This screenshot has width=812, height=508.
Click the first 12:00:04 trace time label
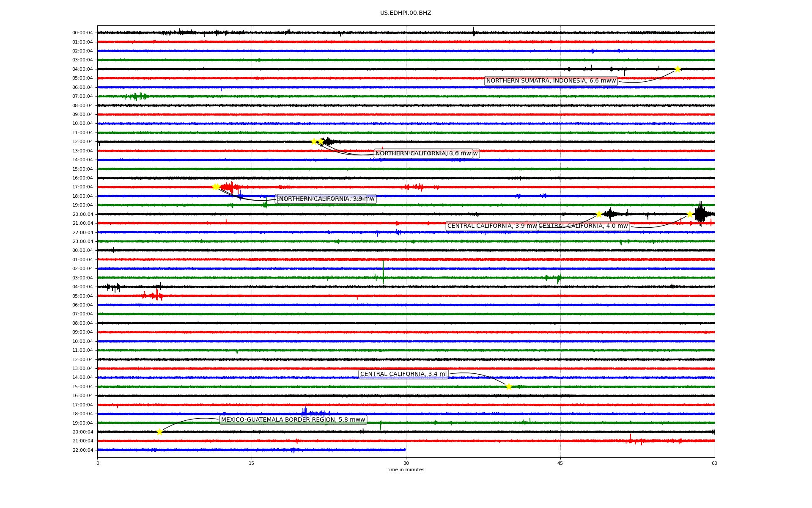click(x=82, y=142)
